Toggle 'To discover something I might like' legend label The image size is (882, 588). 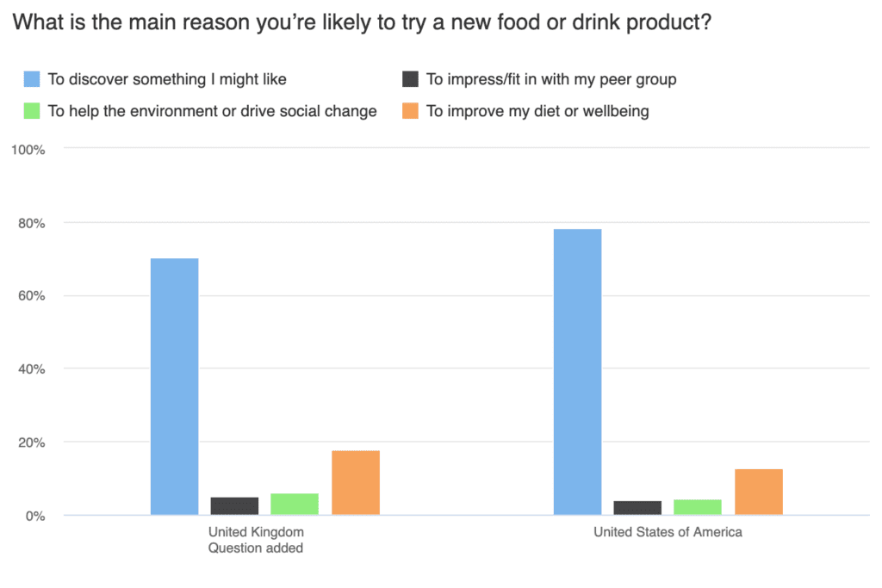click(x=167, y=80)
